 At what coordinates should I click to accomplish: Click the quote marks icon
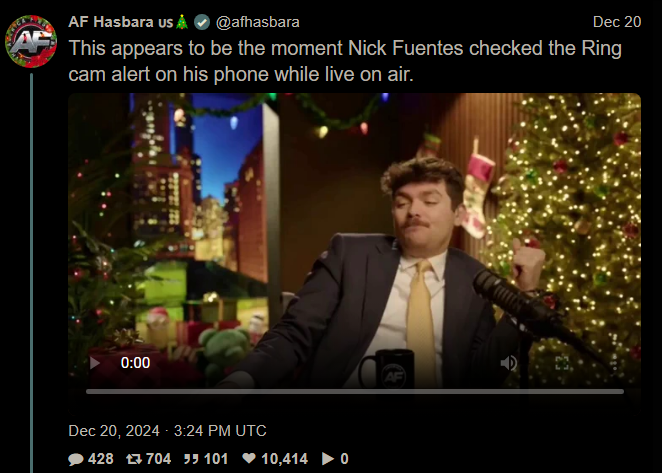[192, 459]
